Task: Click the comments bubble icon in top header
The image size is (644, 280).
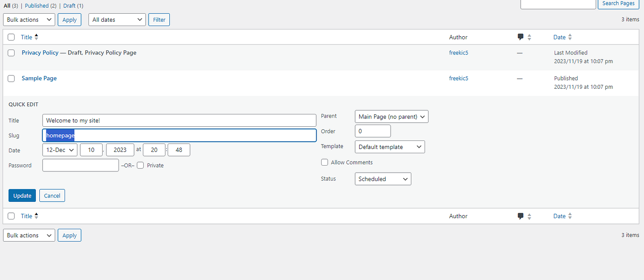Action: [521, 37]
